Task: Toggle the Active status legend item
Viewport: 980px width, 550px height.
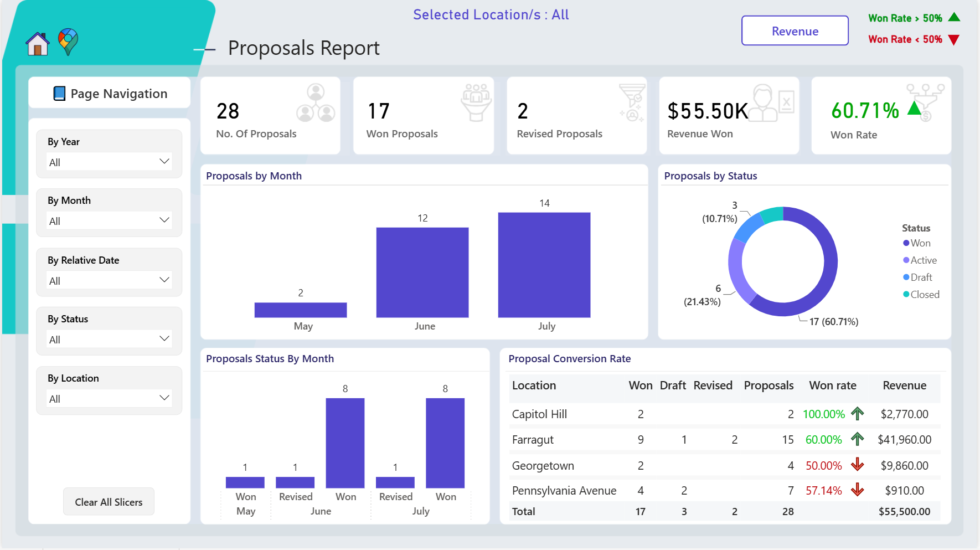Action: pyautogui.click(x=920, y=260)
